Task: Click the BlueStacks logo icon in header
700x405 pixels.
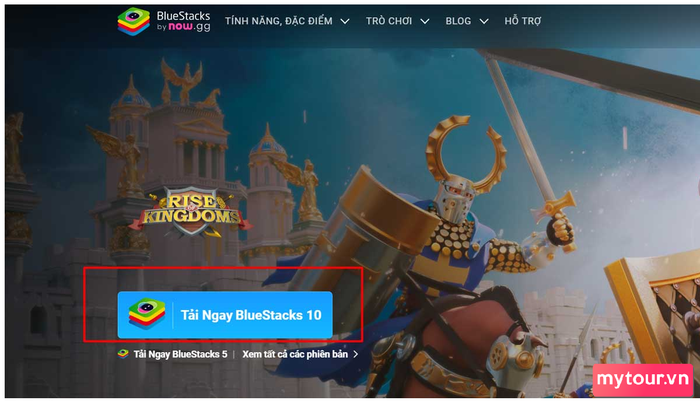Action: [x=133, y=21]
